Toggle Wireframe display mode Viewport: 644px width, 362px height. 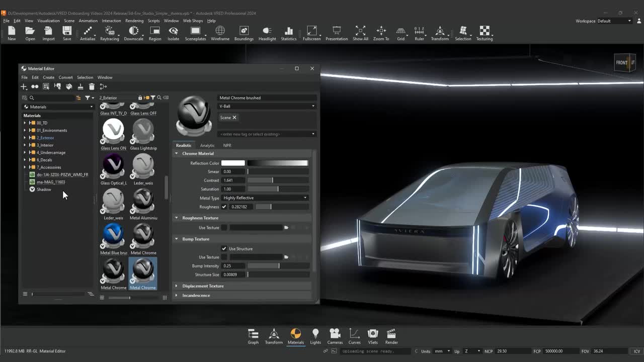(220, 33)
